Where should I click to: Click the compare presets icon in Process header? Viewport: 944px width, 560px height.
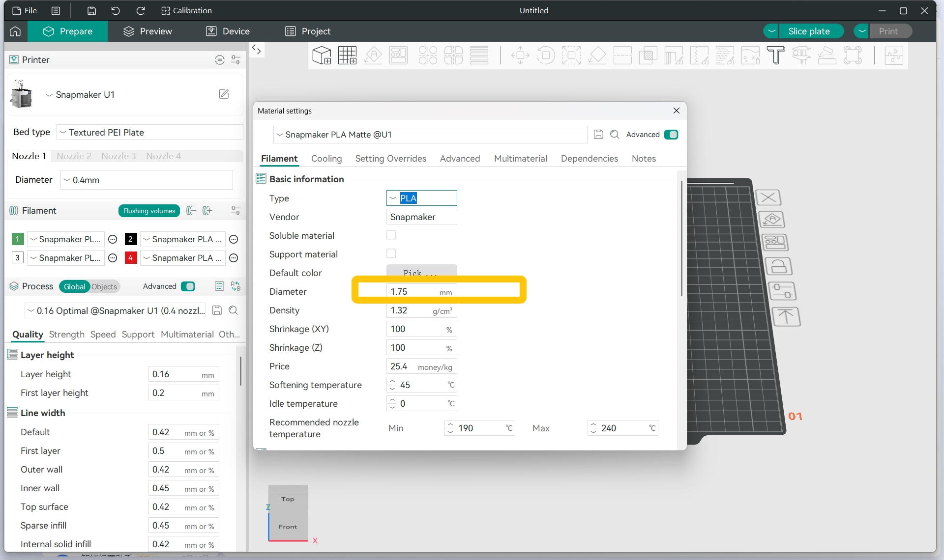236,286
